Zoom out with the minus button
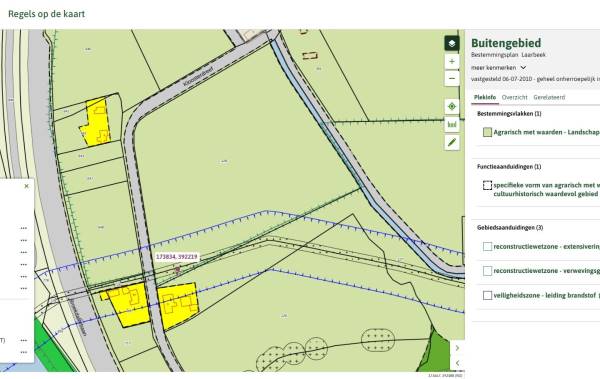This screenshot has height=379, width=600. click(x=452, y=78)
